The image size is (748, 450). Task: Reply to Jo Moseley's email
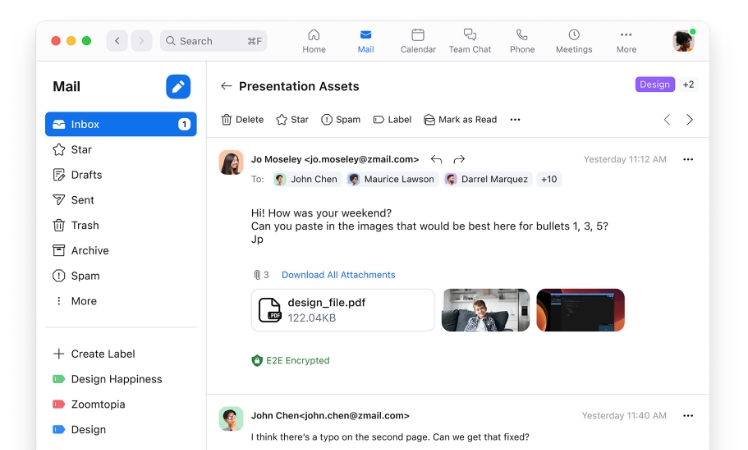436,159
